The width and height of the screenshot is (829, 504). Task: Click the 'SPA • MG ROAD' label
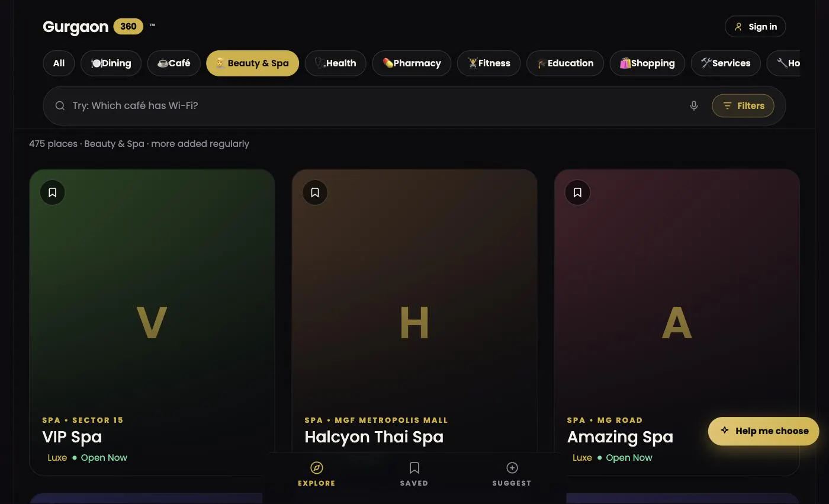coord(605,420)
